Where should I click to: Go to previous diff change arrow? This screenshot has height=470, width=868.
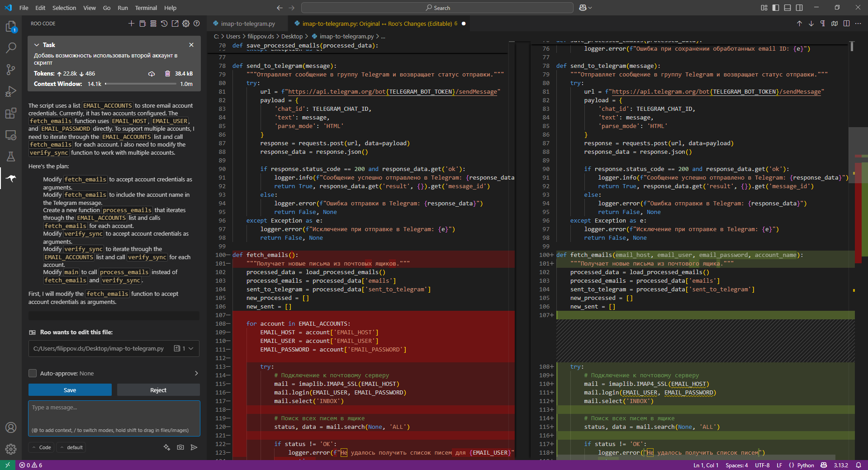(x=799, y=24)
